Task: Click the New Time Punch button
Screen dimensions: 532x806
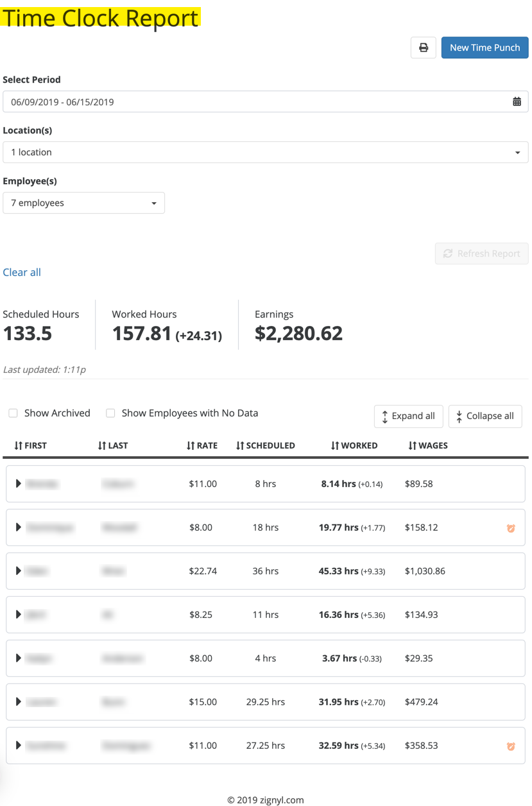Action: coord(485,47)
